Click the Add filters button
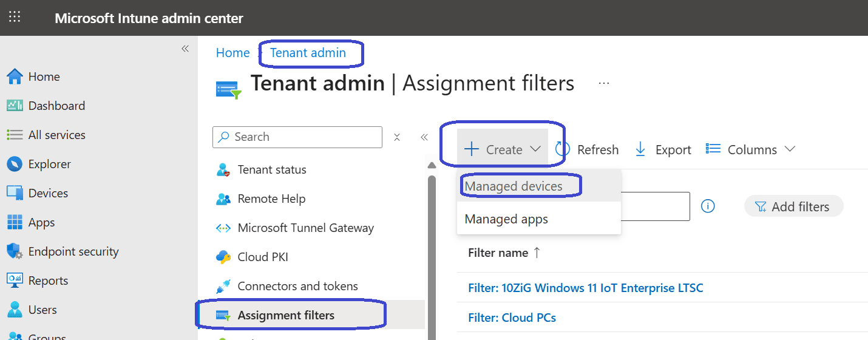The image size is (868, 340). (793, 206)
